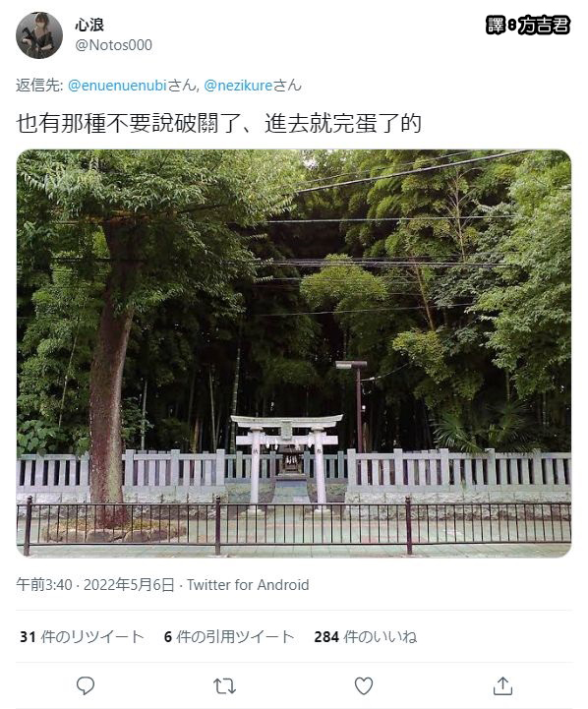Open the shrine torii gate photo
Image resolution: width=588 pixels, height=709 pixels.
point(294,353)
